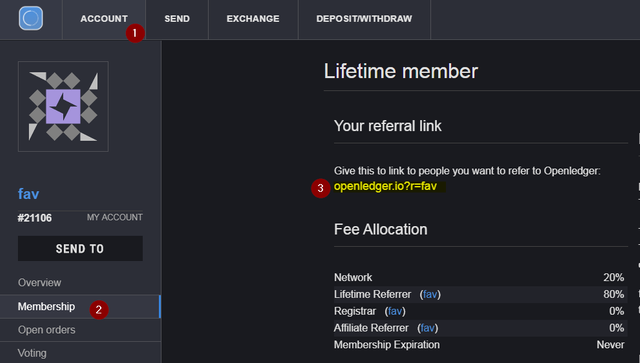
Task: Click the fav account identicon avatar
Action: point(63,106)
